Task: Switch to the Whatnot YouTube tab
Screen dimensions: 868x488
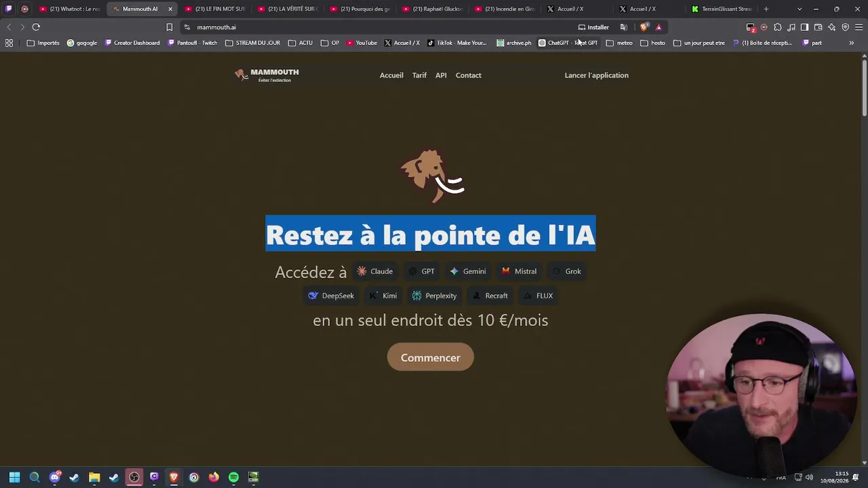Action: tap(70, 9)
